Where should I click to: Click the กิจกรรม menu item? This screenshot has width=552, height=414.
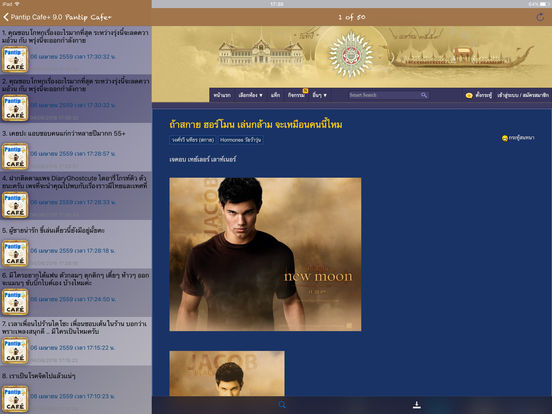(296, 95)
